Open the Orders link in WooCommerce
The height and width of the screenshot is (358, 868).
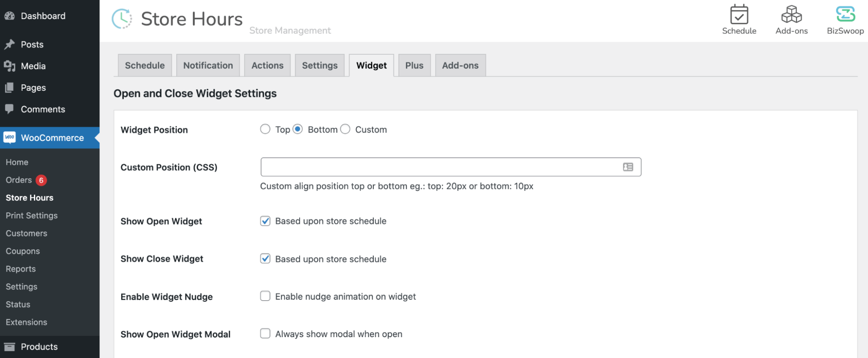click(19, 180)
